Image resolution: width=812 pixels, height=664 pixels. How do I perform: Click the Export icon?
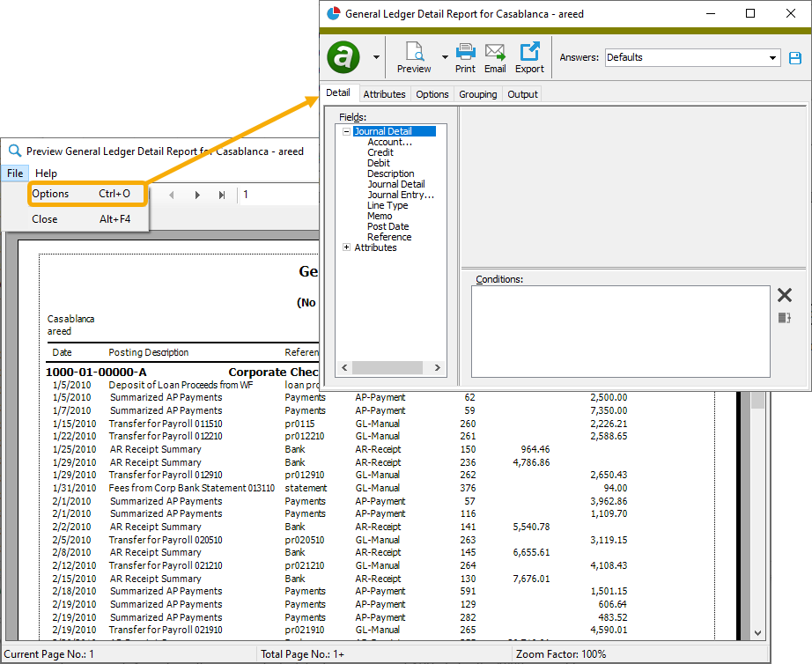tap(530, 57)
